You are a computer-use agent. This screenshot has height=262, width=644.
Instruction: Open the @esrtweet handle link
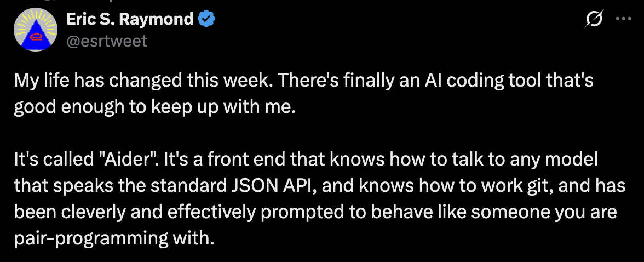pyautogui.click(x=106, y=41)
